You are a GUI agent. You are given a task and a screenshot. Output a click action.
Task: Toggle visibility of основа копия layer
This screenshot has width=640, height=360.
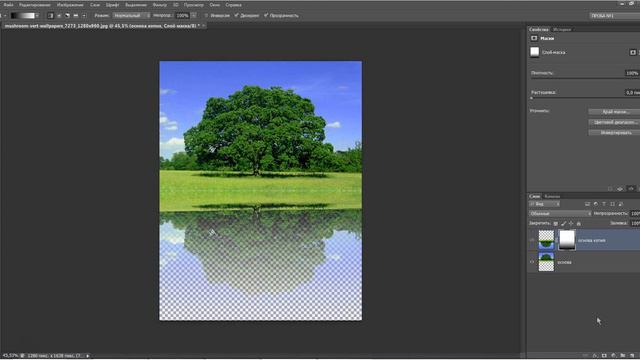[x=532, y=240]
